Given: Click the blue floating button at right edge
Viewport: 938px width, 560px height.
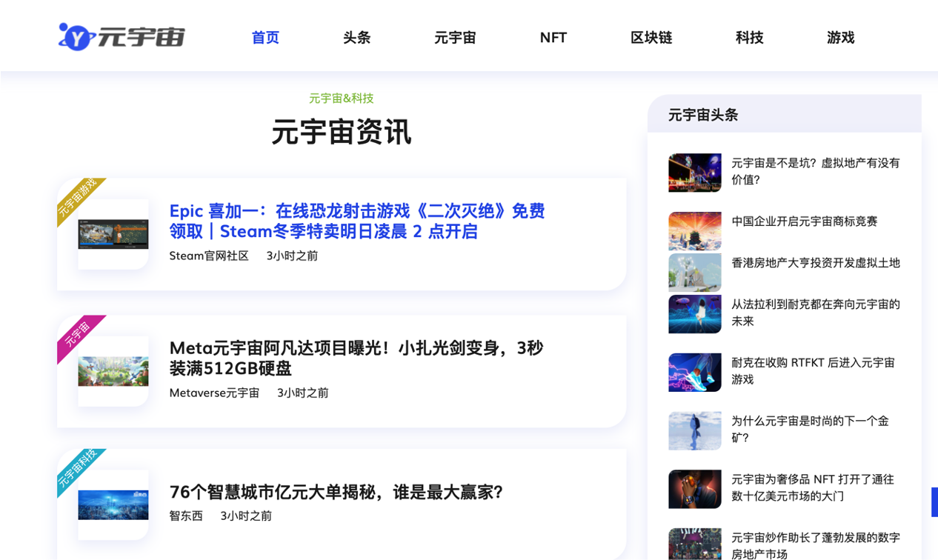Looking at the screenshot, I should (934, 501).
